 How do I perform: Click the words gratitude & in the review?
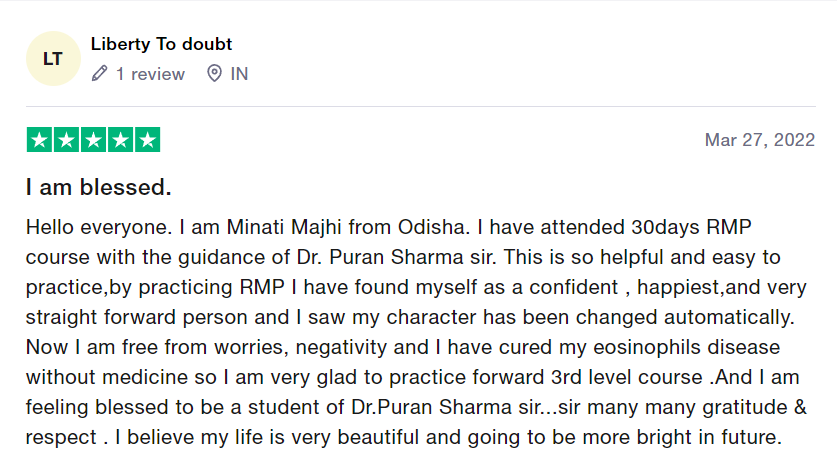click(x=754, y=407)
